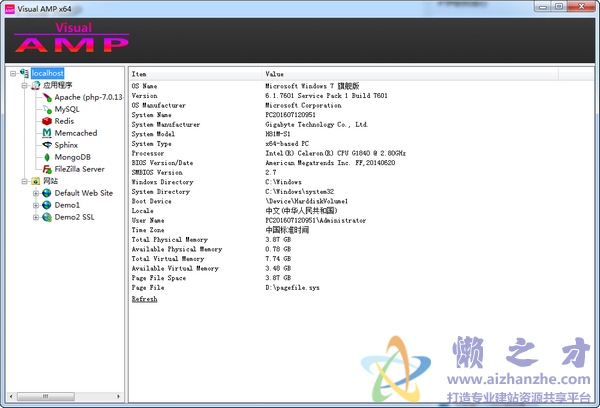This screenshot has width=600, height=408.
Task: Minimize the Visual AMP window
Action: point(543,7)
